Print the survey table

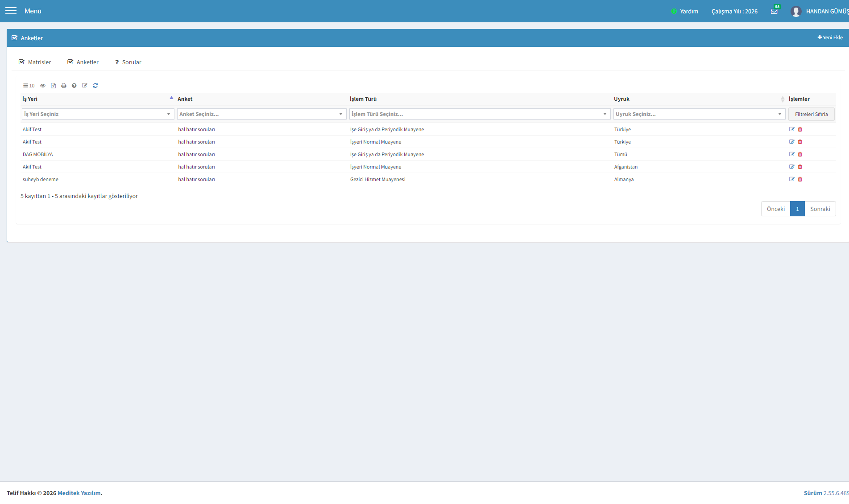click(x=64, y=86)
